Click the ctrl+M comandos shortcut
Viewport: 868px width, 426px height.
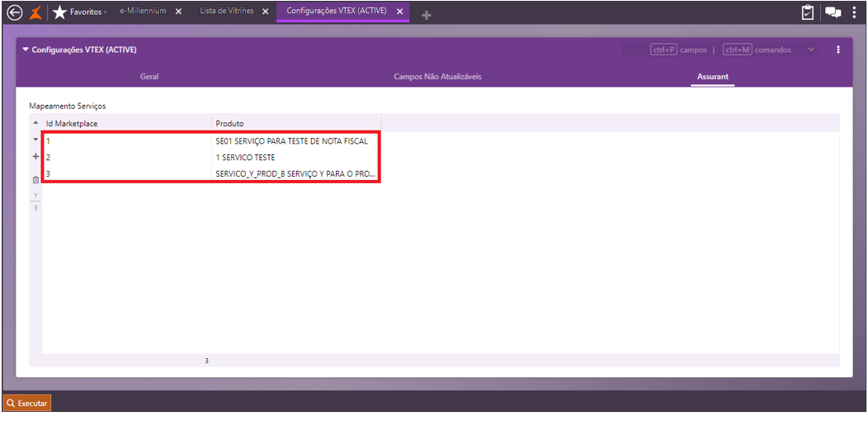coord(757,50)
